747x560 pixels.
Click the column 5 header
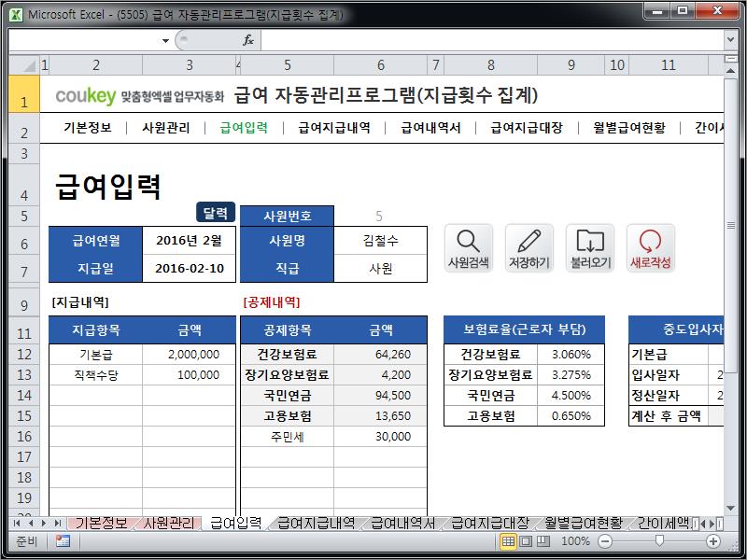click(288, 64)
